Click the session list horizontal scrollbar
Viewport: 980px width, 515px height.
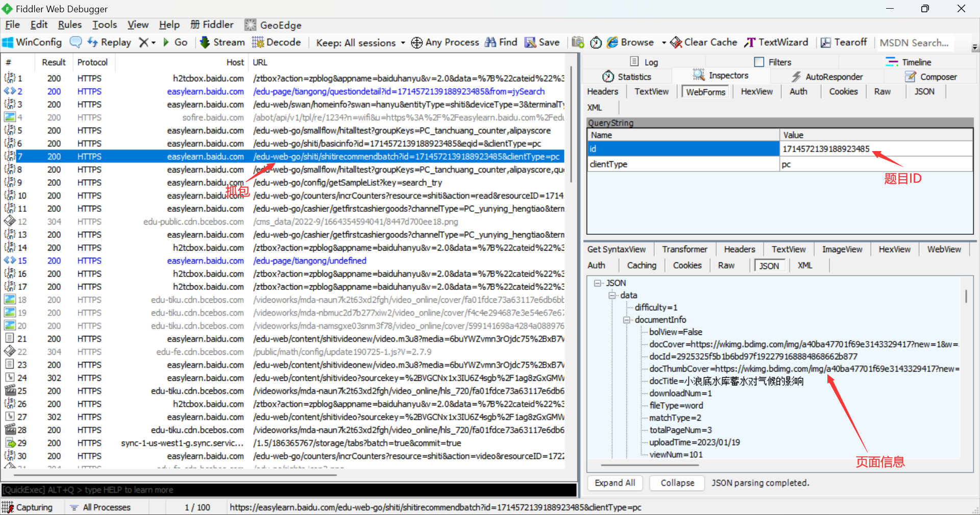point(176,475)
